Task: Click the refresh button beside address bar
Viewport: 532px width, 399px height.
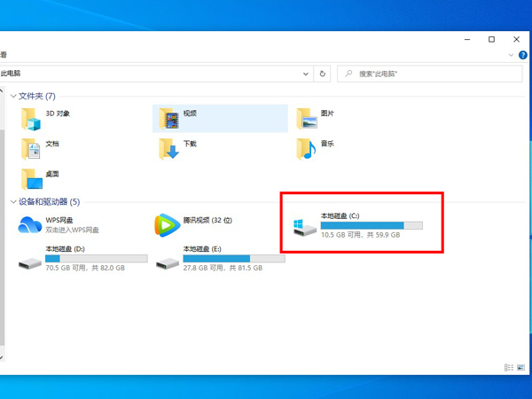Action: pos(323,74)
